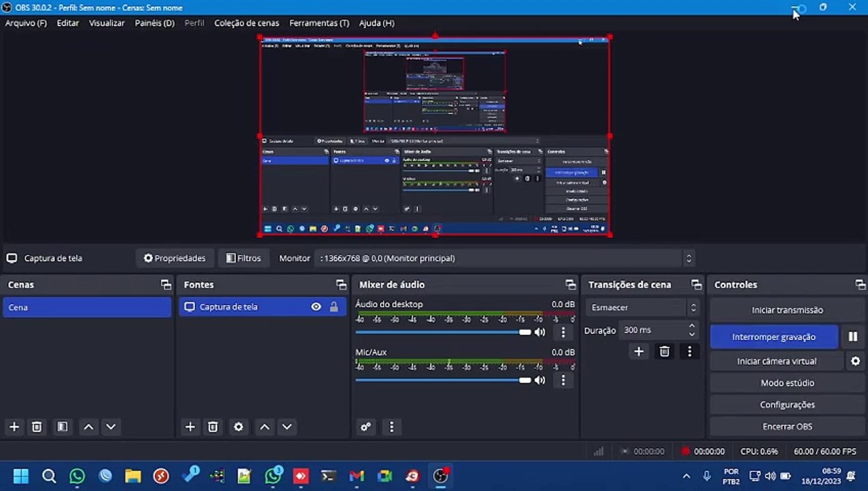The height and width of the screenshot is (491, 868).
Task: Open Filtros for selected source
Action: coord(244,258)
